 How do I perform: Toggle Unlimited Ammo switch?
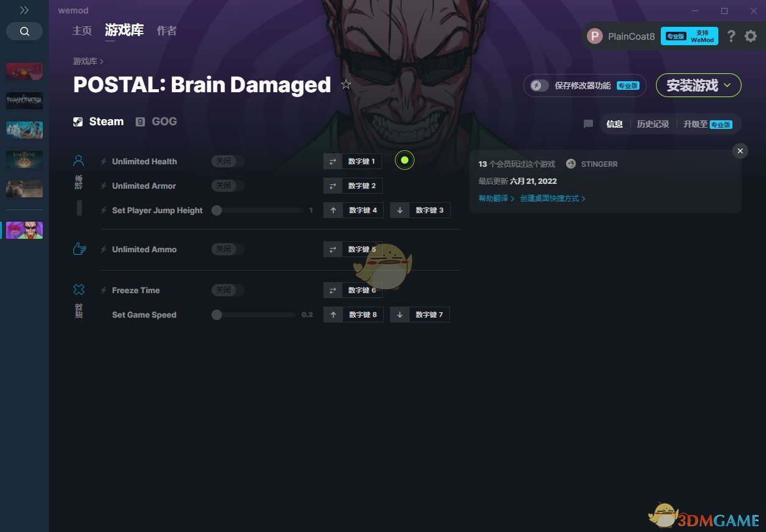[227, 249]
